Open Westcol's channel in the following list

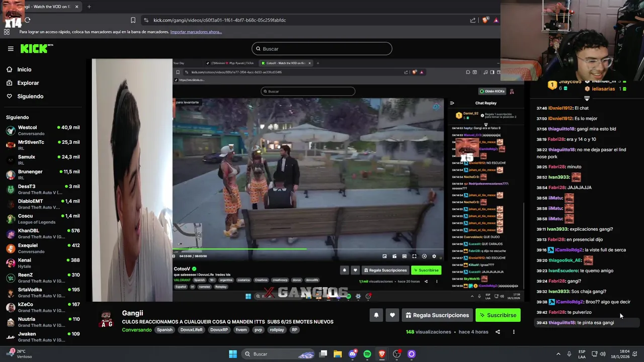[43, 131]
